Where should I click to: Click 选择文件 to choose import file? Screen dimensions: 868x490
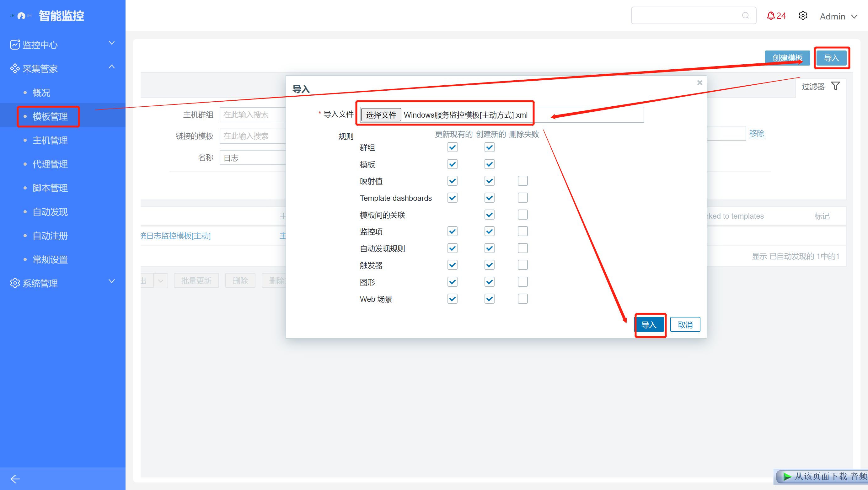tap(381, 115)
